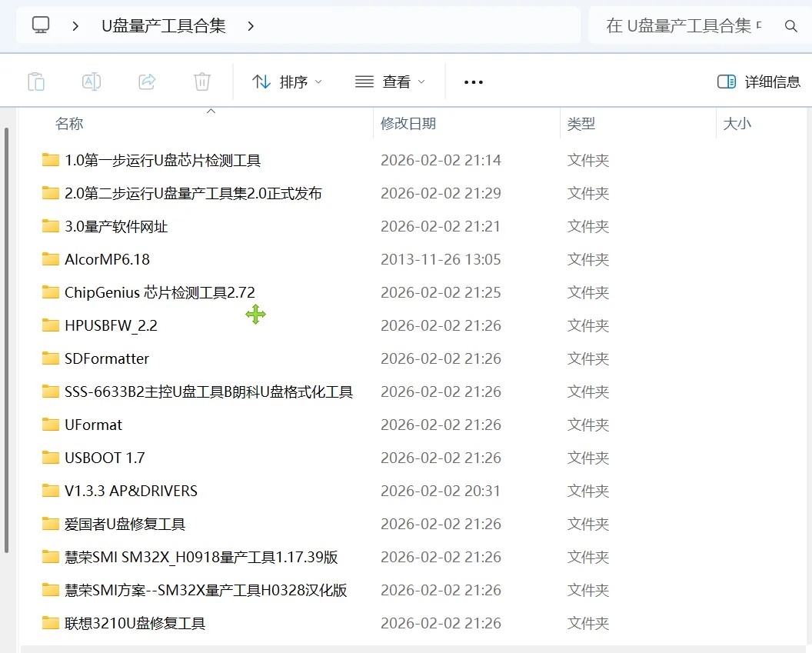Click folder icon of SDFormatter
The height and width of the screenshot is (653, 812).
[50, 358]
